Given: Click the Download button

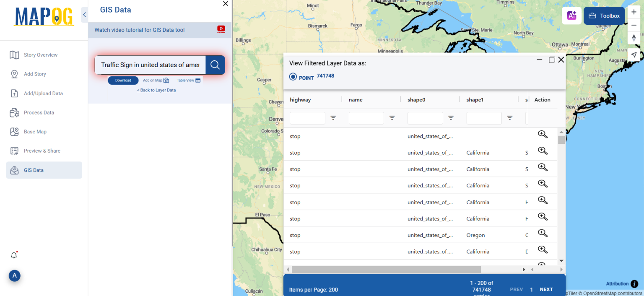Looking at the screenshot, I should point(123,80).
